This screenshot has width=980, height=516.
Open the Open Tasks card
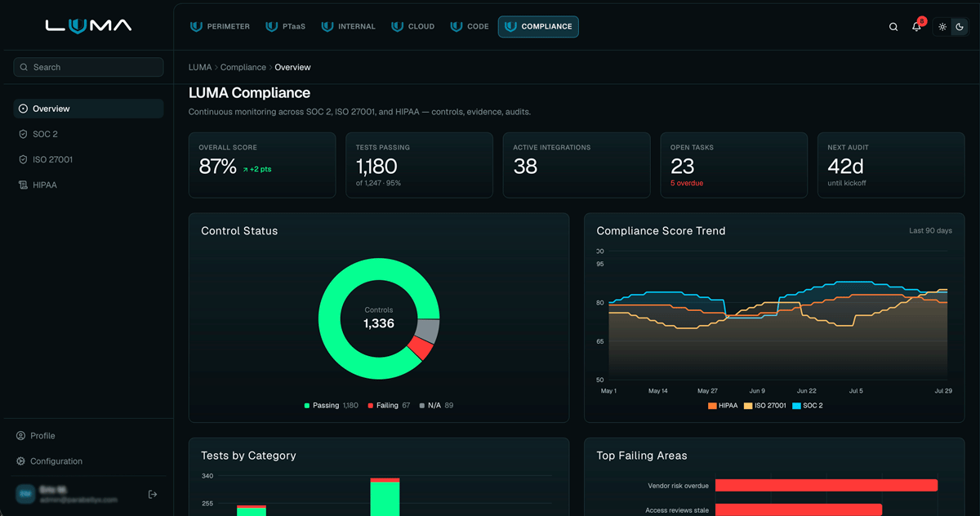tap(733, 165)
